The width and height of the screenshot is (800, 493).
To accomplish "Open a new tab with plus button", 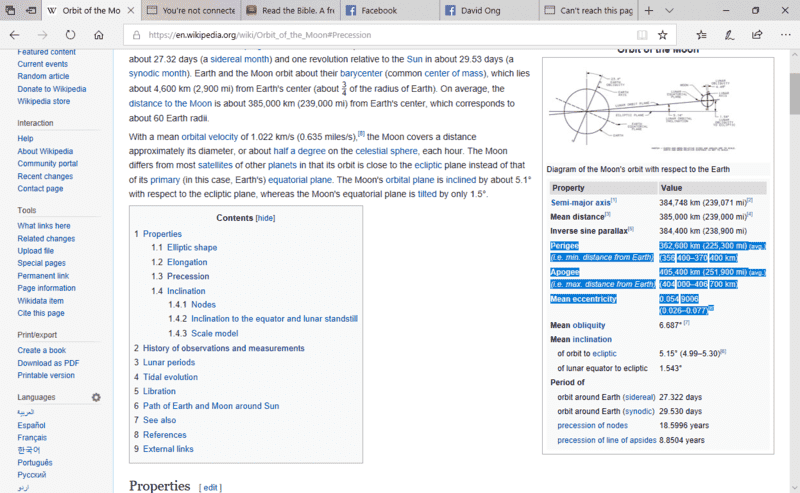I will (648, 10).
